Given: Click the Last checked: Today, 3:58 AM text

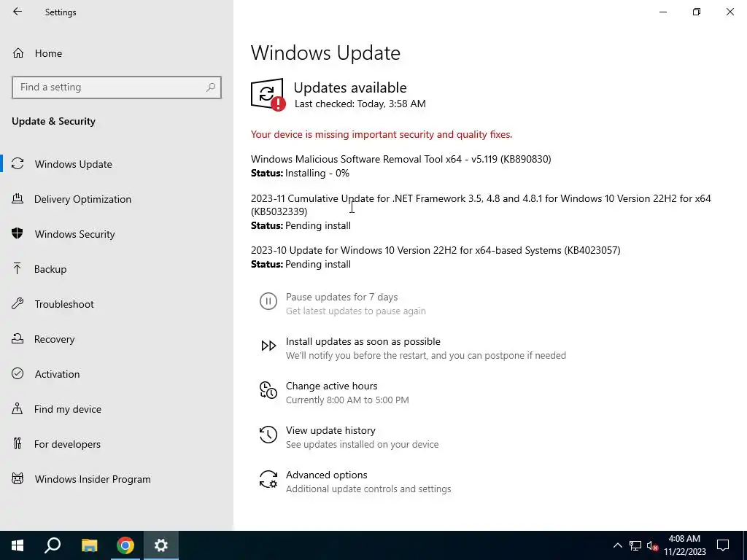Looking at the screenshot, I should pos(360,104).
